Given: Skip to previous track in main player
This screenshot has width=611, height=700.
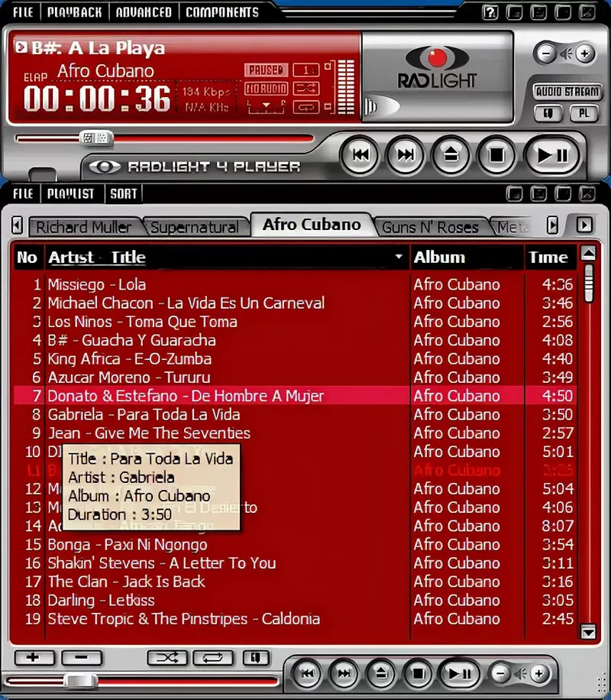Looking at the screenshot, I should tap(360, 155).
